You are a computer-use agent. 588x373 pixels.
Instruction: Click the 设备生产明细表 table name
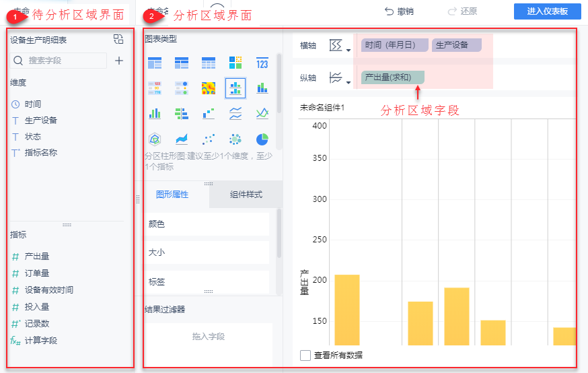38,40
